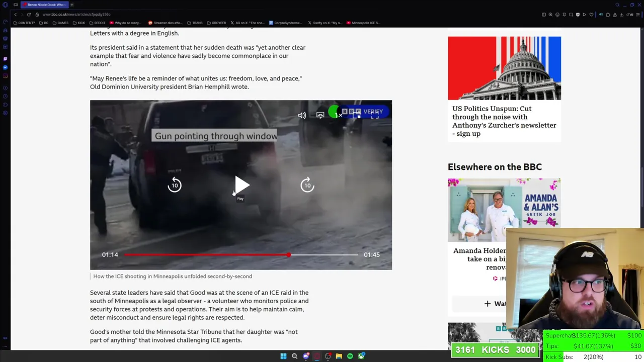Open the send/flow arrow icon

(585, 15)
